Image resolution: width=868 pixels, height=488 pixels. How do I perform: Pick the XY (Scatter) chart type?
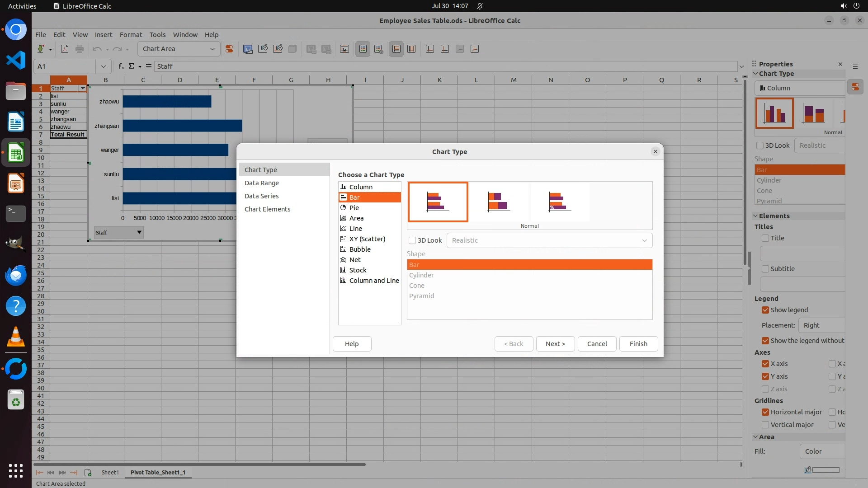[x=367, y=239]
